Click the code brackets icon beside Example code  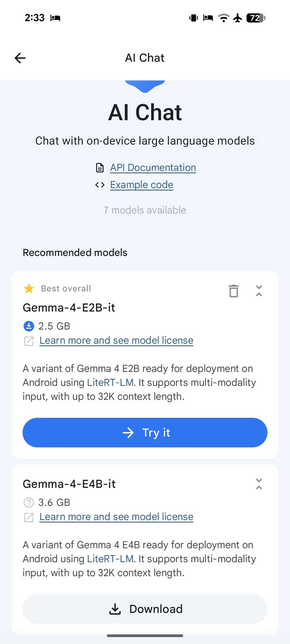tap(100, 185)
